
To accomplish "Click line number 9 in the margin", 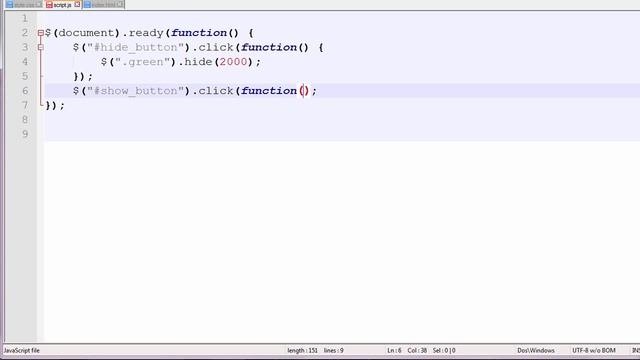I will click(x=25, y=134).
